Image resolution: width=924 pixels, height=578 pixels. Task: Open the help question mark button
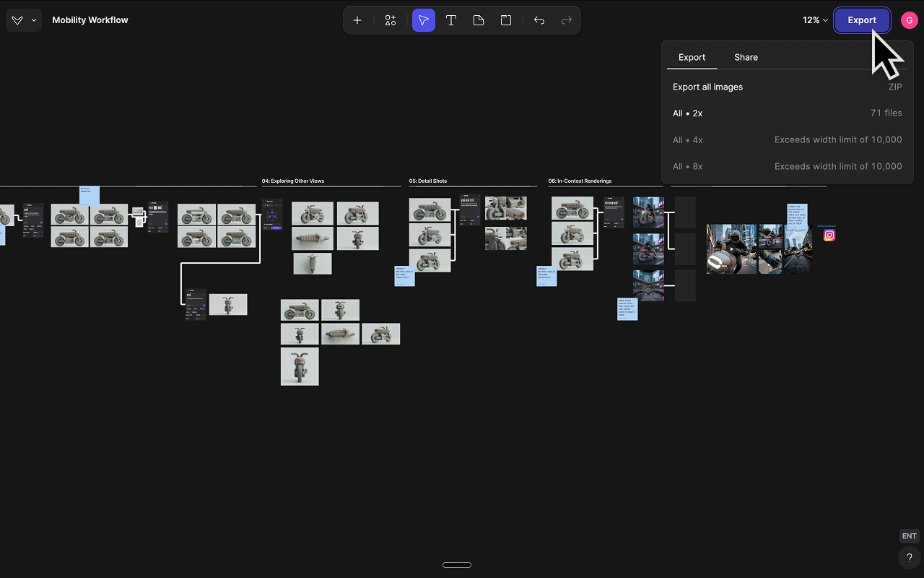[909, 558]
